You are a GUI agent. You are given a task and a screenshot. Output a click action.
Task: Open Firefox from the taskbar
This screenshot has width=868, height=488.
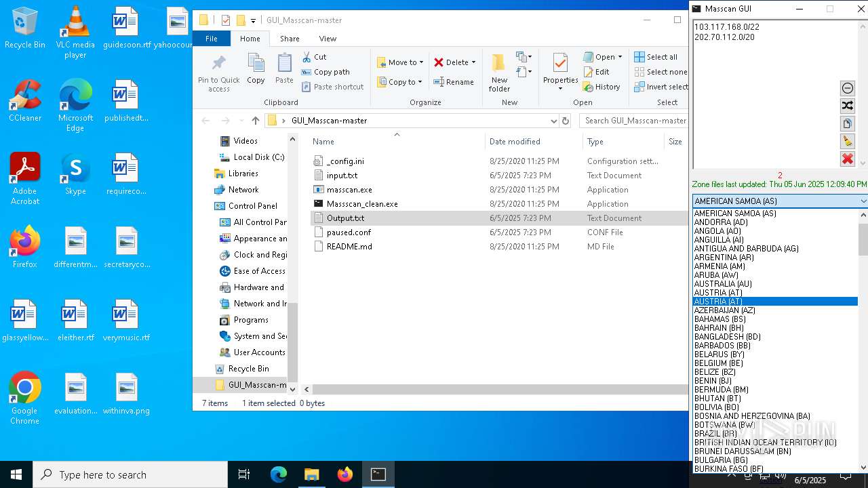pos(344,474)
